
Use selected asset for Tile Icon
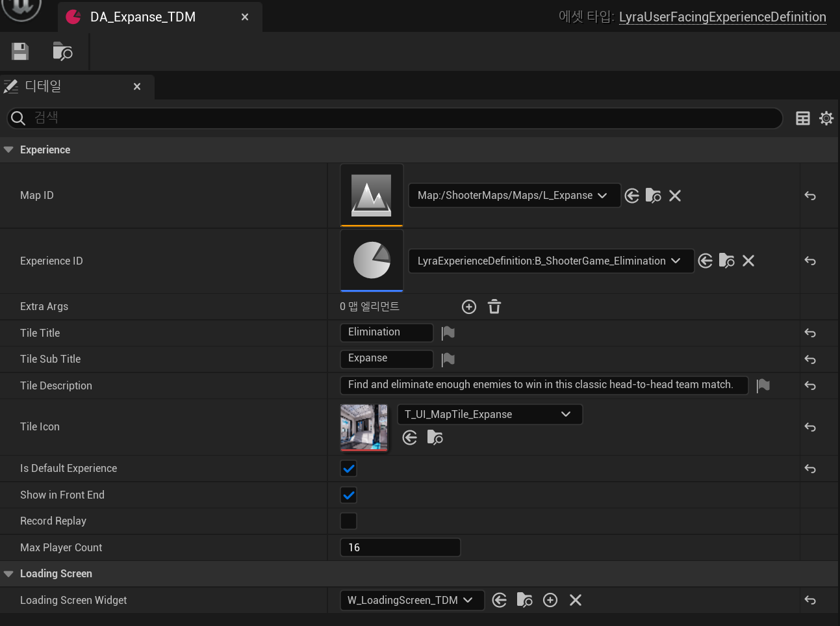click(x=410, y=437)
